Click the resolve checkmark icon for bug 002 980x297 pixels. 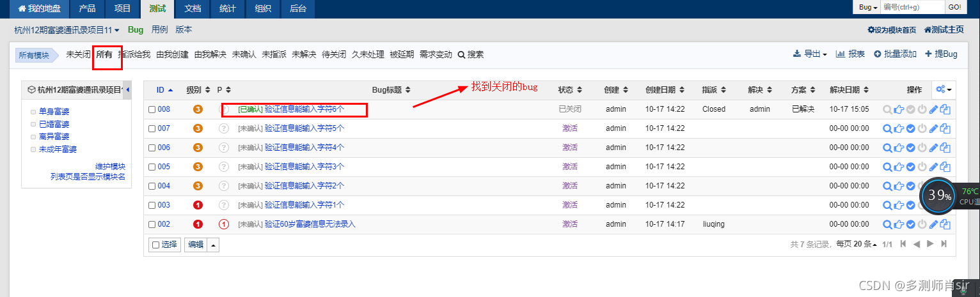point(910,224)
